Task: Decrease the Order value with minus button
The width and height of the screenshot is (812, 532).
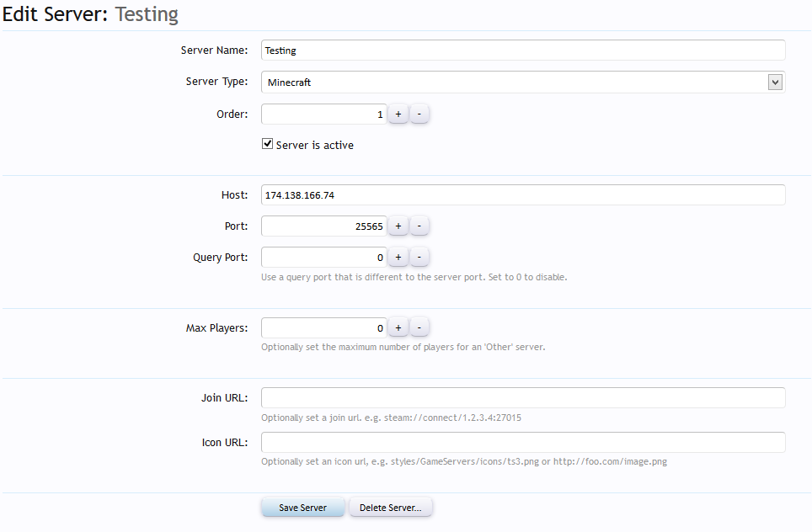Action: (419, 114)
